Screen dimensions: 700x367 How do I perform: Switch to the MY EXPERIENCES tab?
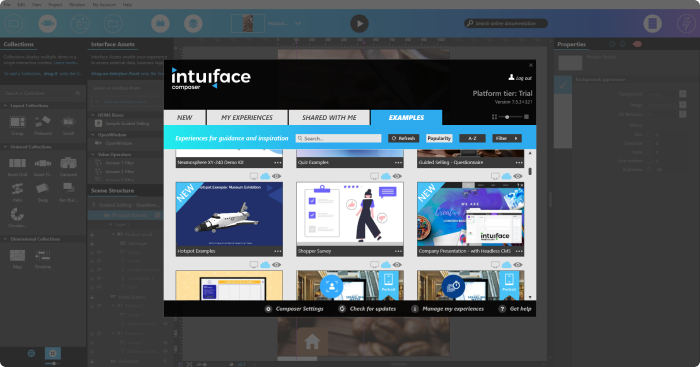(x=247, y=118)
